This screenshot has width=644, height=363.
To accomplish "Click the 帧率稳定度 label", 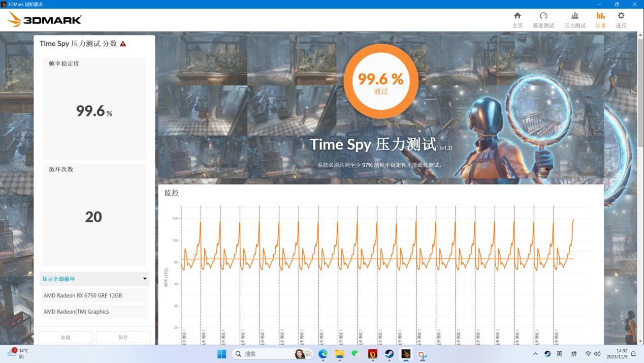I will (64, 64).
